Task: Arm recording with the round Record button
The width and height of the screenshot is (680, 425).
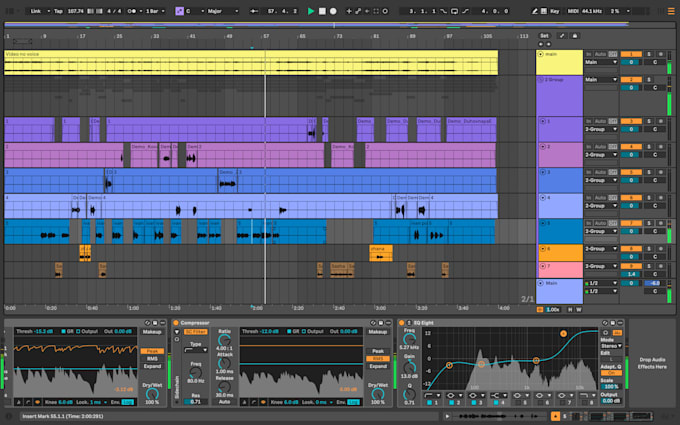Action: click(333, 11)
